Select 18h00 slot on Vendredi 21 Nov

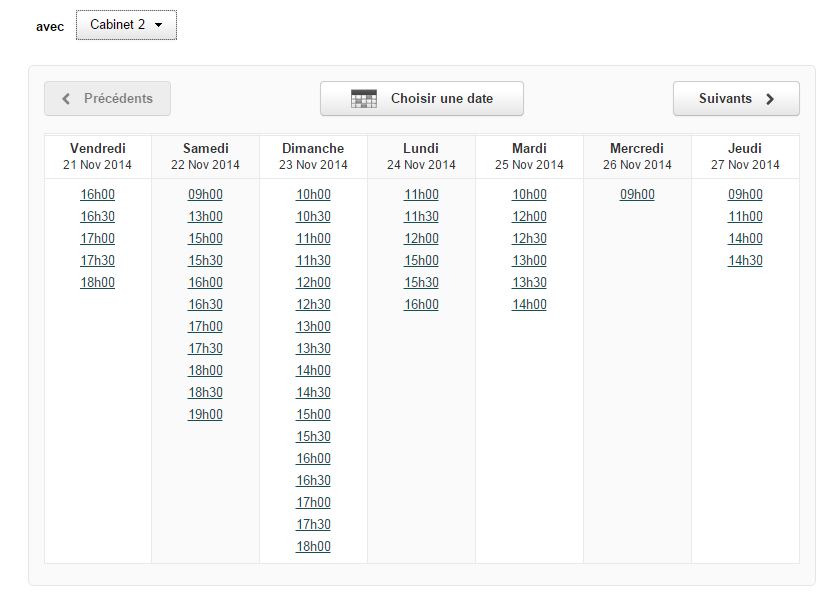pyautogui.click(x=98, y=283)
